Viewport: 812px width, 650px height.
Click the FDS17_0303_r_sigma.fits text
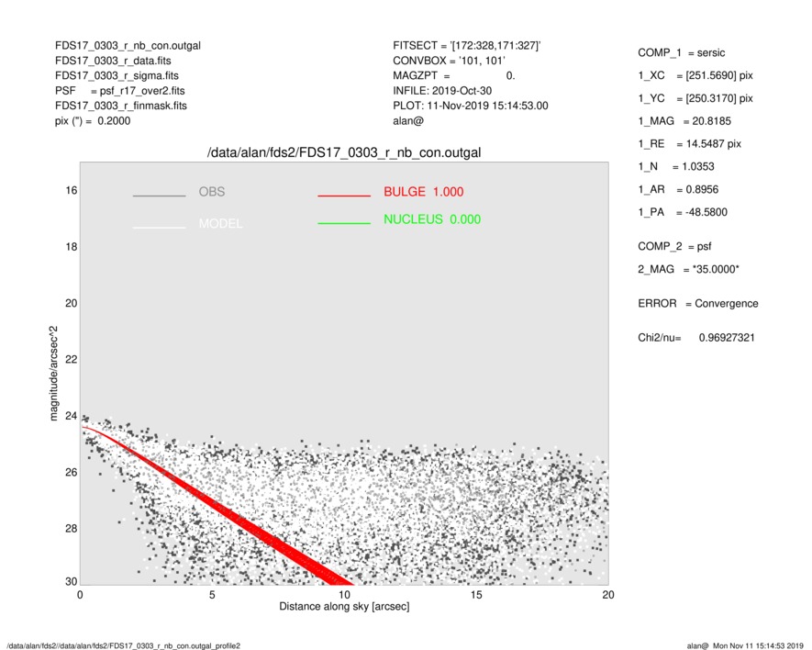point(117,75)
